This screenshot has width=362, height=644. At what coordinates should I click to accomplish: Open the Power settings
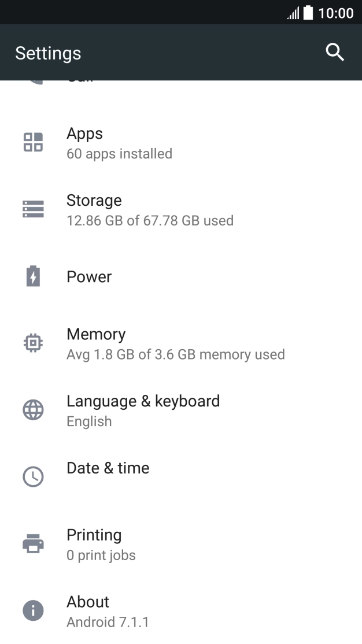coord(181,276)
